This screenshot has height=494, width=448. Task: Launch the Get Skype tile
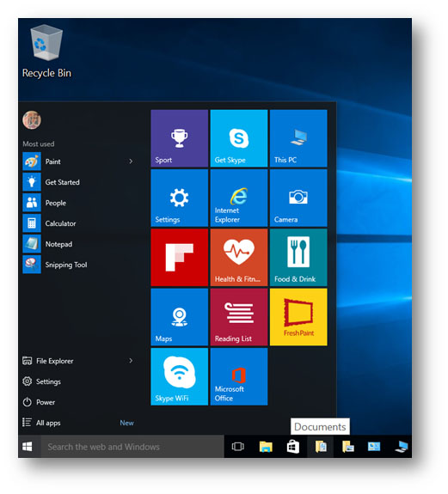coord(239,138)
